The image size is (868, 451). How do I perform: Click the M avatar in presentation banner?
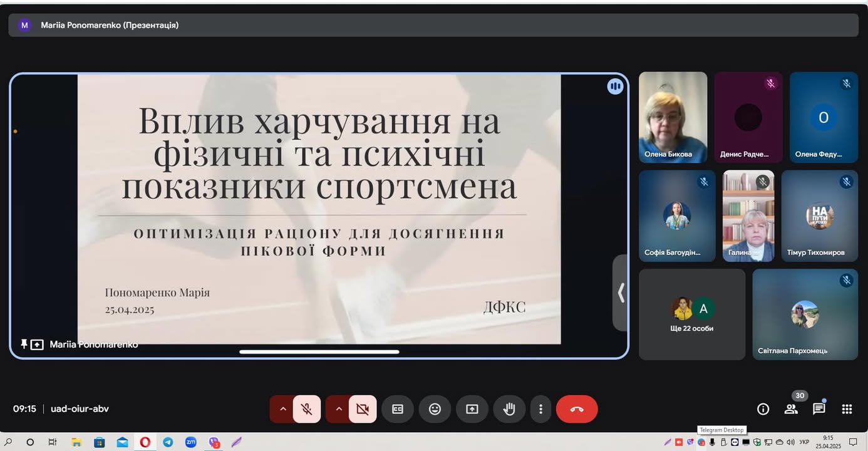[x=24, y=25]
